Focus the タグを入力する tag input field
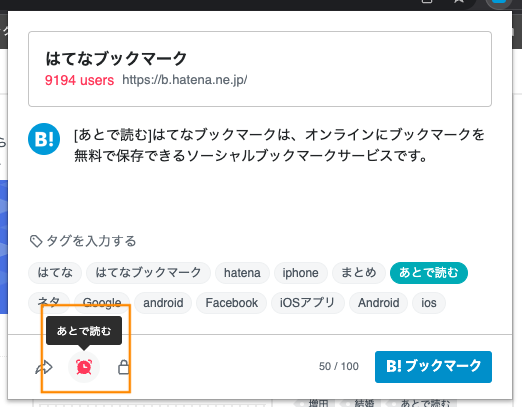Viewport: 522px width, 407px height. [x=260, y=241]
